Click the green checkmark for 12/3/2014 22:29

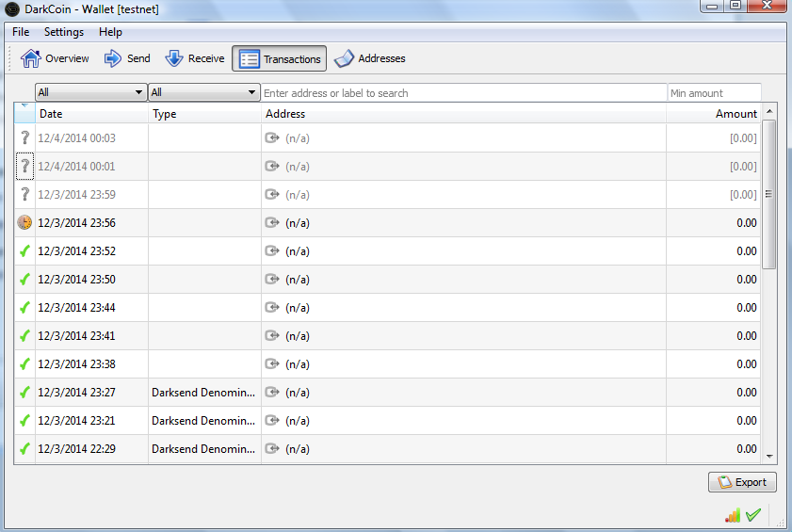pos(24,448)
